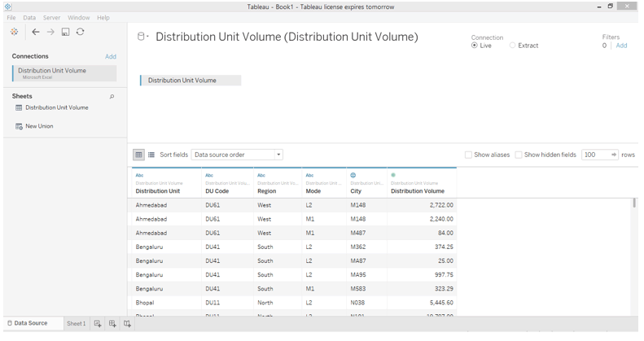Change the Mode Abc data type
The height and width of the screenshot is (341, 644).
[x=309, y=175]
